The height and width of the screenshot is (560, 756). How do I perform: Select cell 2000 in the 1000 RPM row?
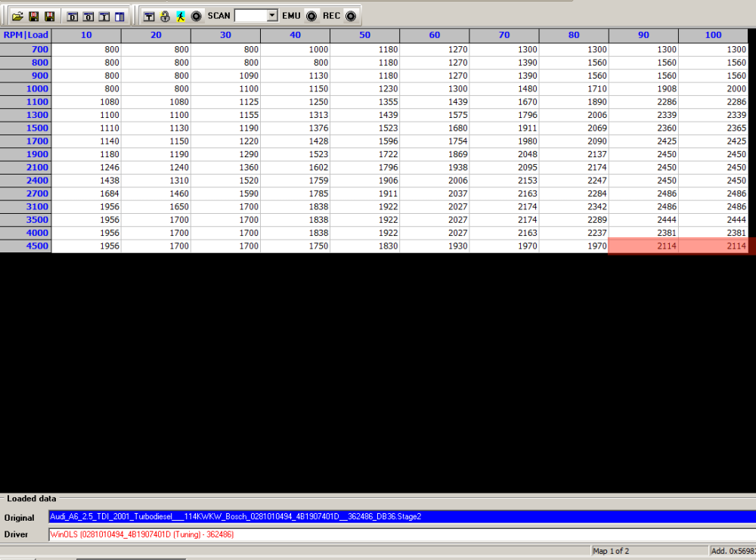click(714, 89)
